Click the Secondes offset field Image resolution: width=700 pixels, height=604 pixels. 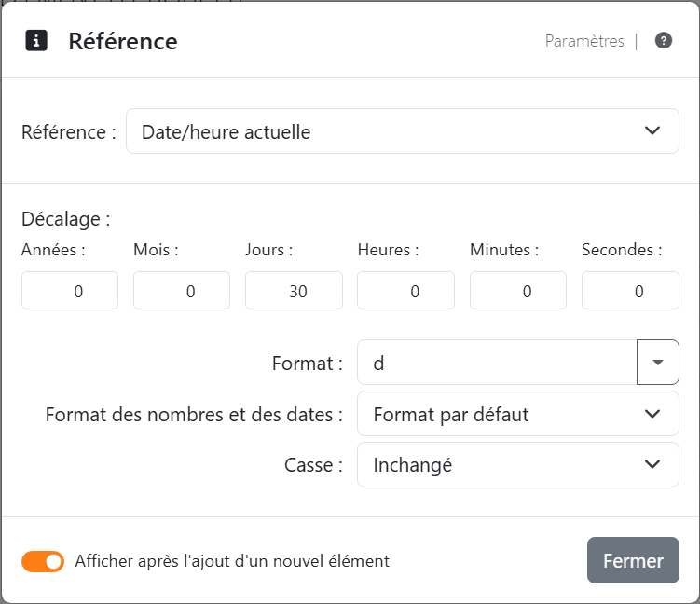click(630, 291)
